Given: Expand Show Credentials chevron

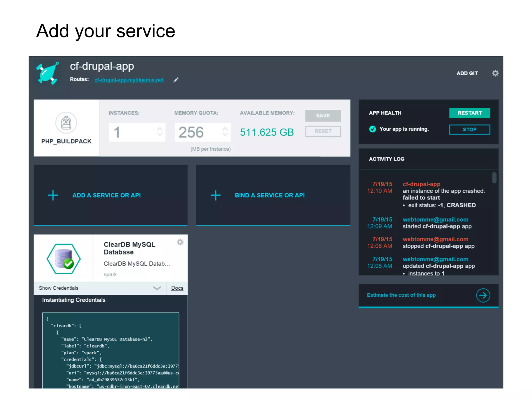Looking at the screenshot, I should (x=157, y=288).
